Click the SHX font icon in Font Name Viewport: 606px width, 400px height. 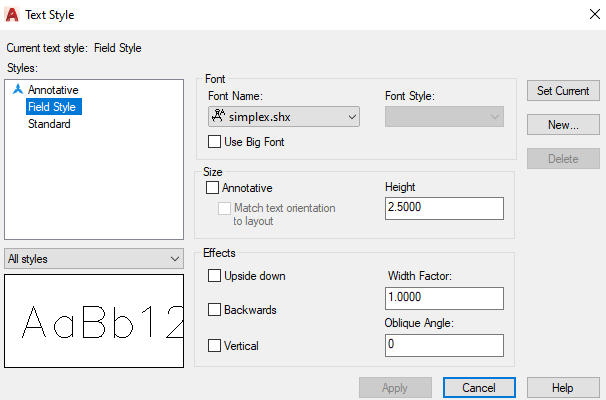[x=218, y=116]
